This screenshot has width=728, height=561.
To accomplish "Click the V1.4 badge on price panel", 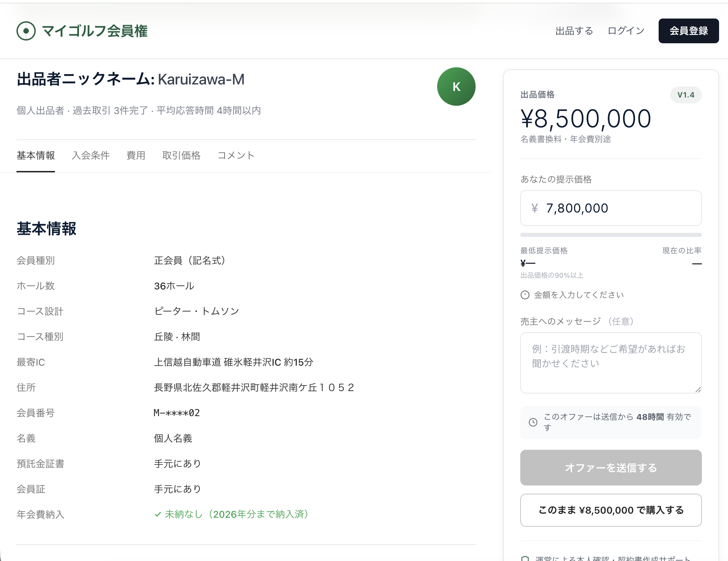I will (685, 95).
